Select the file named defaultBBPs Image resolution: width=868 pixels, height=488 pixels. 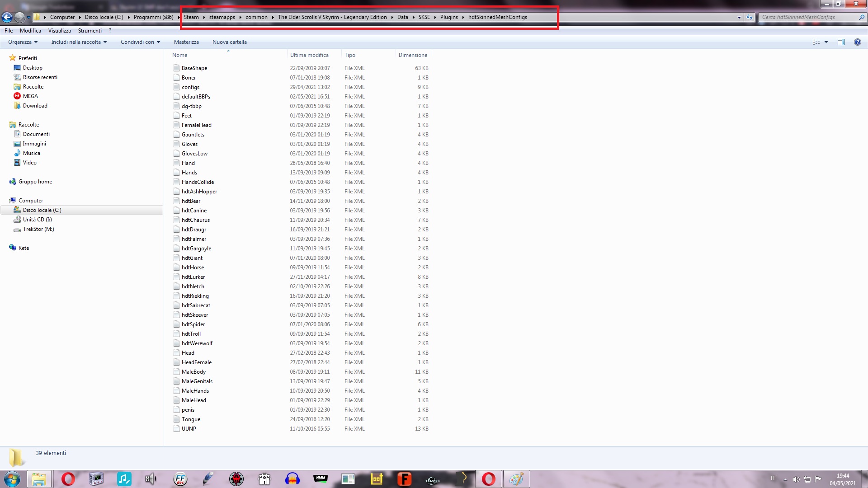(196, 97)
